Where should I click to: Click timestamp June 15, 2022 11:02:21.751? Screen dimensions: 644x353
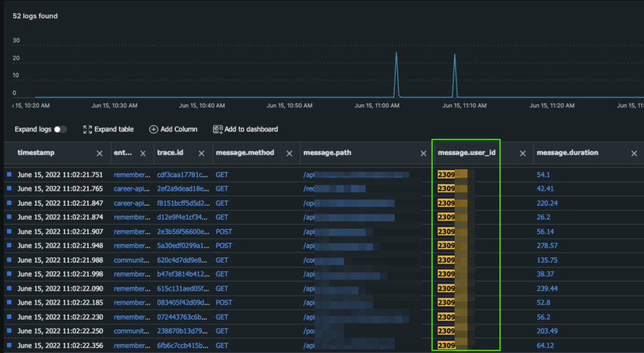pyautogui.click(x=60, y=175)
